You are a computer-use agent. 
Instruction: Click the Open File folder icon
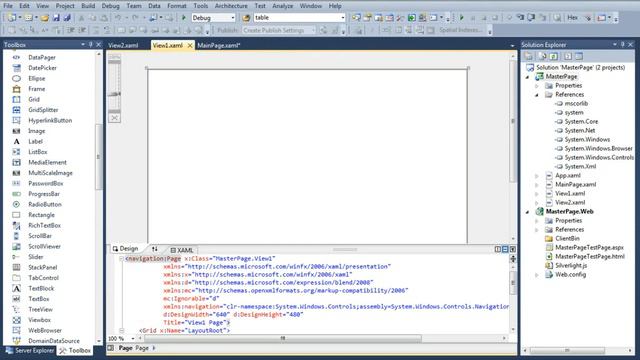(44, 18)
